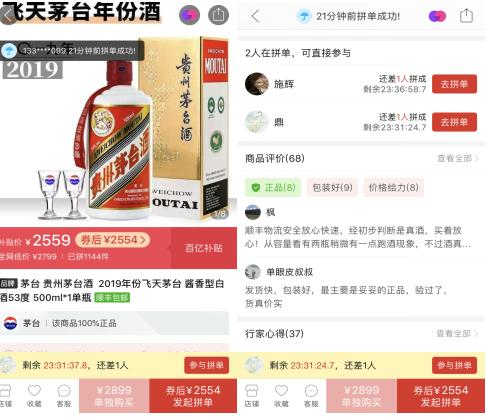The width and height of the screenshot is (486, 417).
Task: Expand 查看全部 for 商品评价 reviews
Action: click(458, 158)
